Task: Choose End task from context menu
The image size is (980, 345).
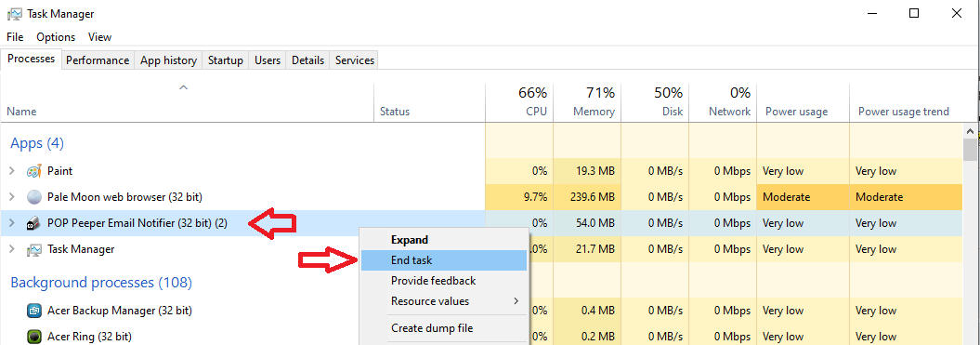Action: [x=444, y=260]
